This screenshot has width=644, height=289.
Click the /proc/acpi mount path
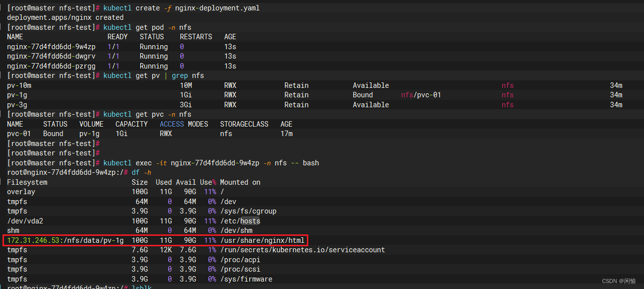coord(240,260)
